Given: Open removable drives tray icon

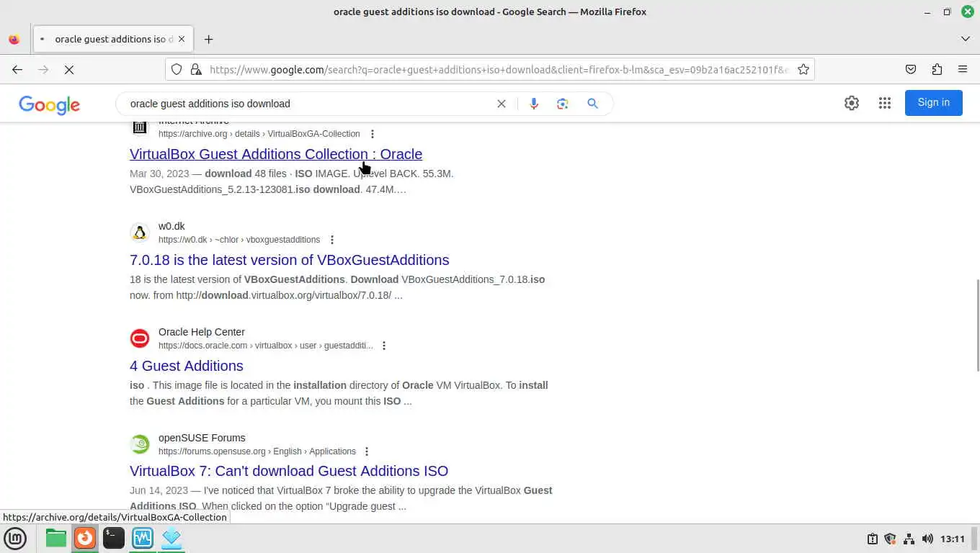Looking at the screenshot, I should coord(872,539).
